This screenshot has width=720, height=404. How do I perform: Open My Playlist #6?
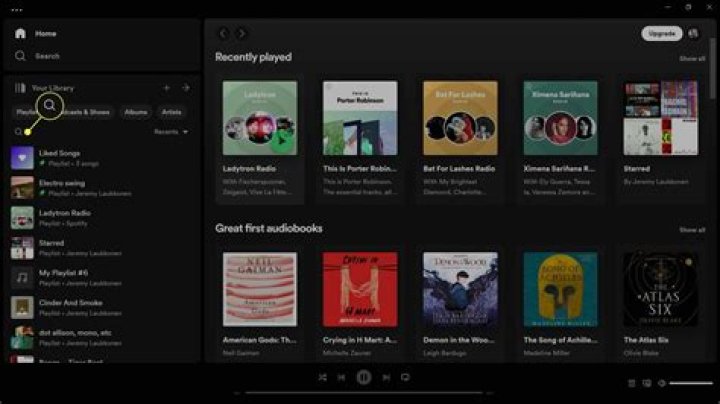coord(103,278)
